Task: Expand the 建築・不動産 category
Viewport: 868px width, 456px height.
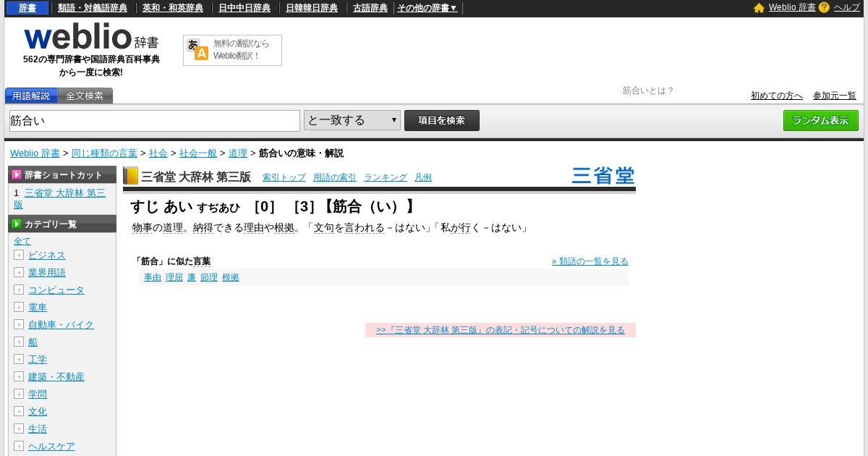Action: click(19, 376)
